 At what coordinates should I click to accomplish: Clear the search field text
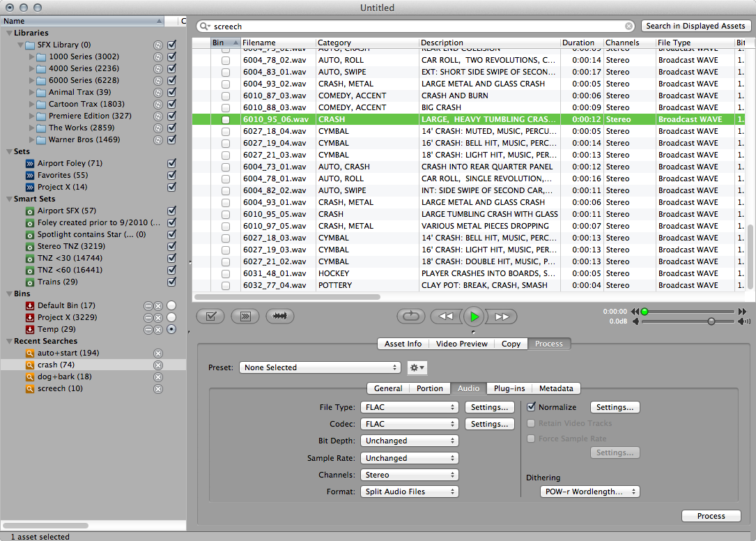[x=628, y=26]
